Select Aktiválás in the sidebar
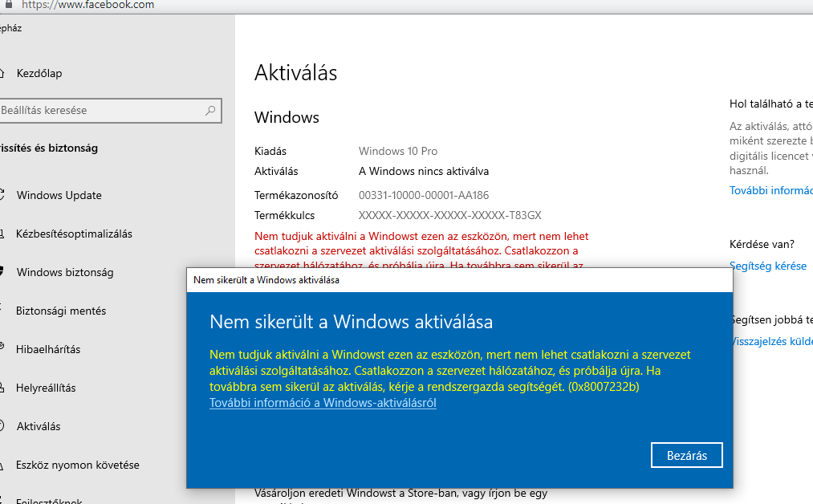Screen dimensions: 813x504 (x=39, y=426)
